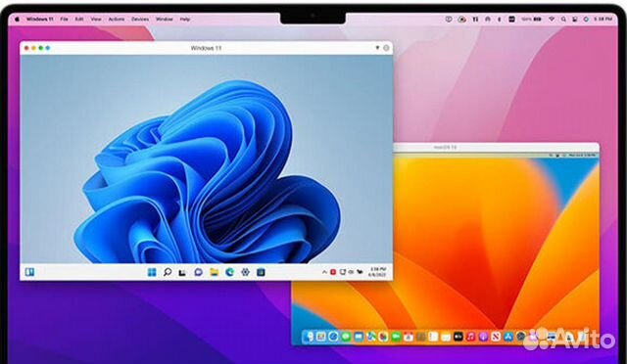Screen dimensions: 627x364
Task: Open the Wi-Fi status menu
Action: (552, 19)
